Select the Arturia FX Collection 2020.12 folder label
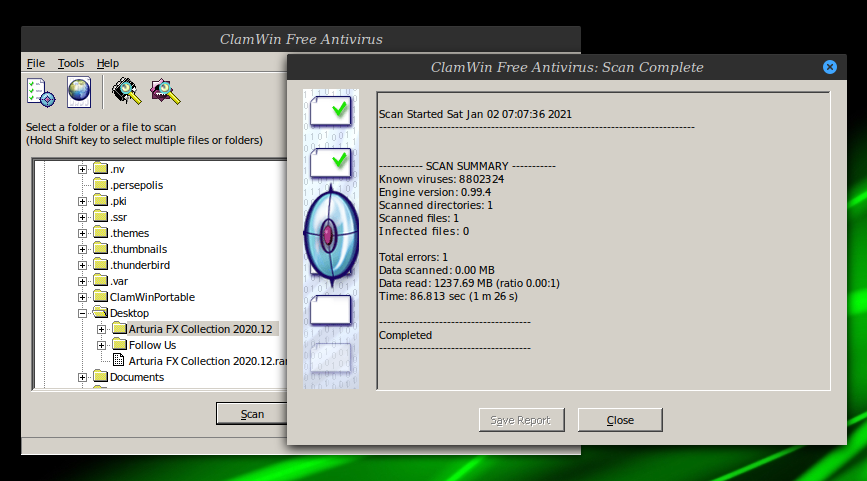Viewport: 867px width, 481px height. click(201, 329)
